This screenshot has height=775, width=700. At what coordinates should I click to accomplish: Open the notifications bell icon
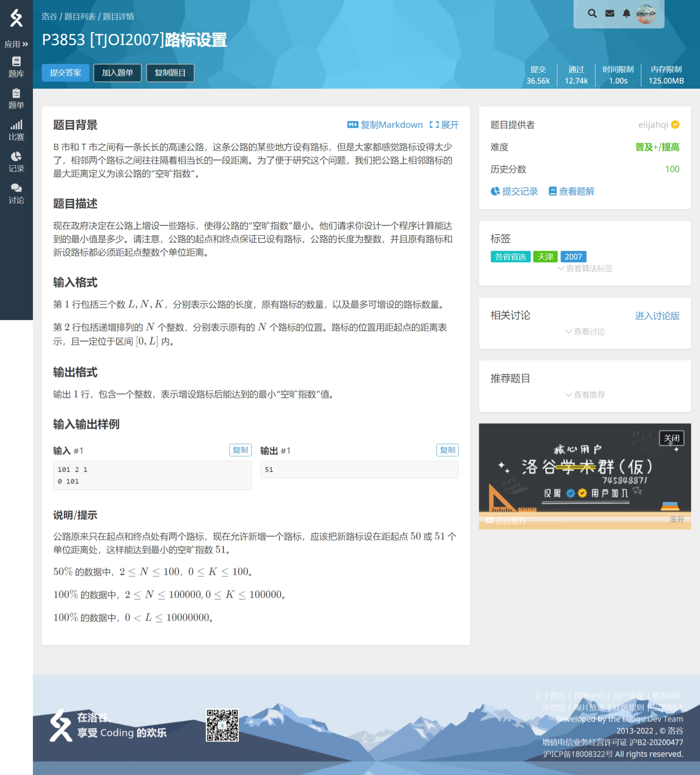click(x=626, y=13)
